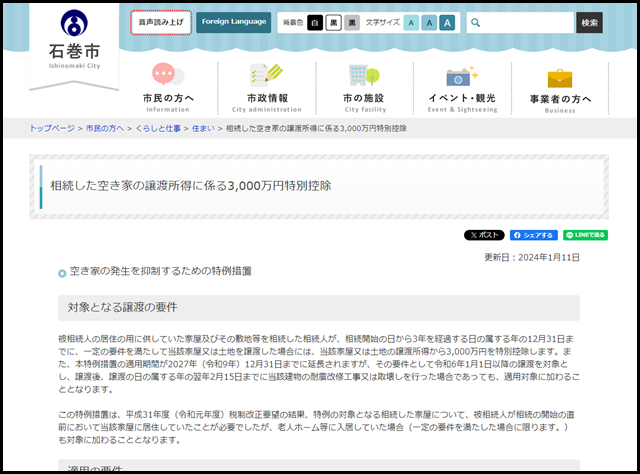The height and width of the screenshot is (474, 640).
Task: Go to 住まい breadcrumb link
Action: coord(203,128)
